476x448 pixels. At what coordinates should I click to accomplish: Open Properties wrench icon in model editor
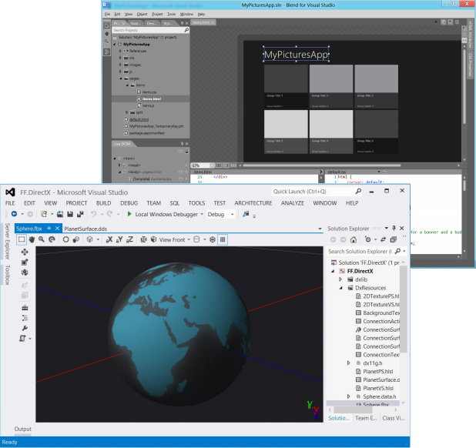pos(25,328)
